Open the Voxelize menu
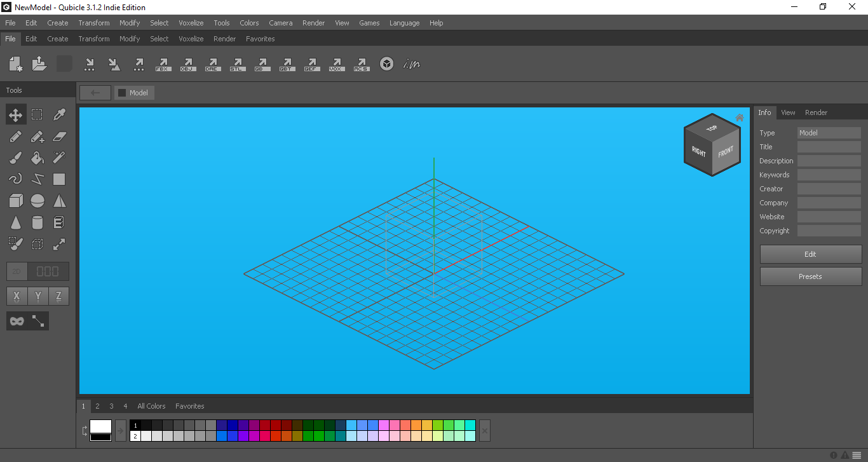 pyautogui.click(x=191, y=23)
